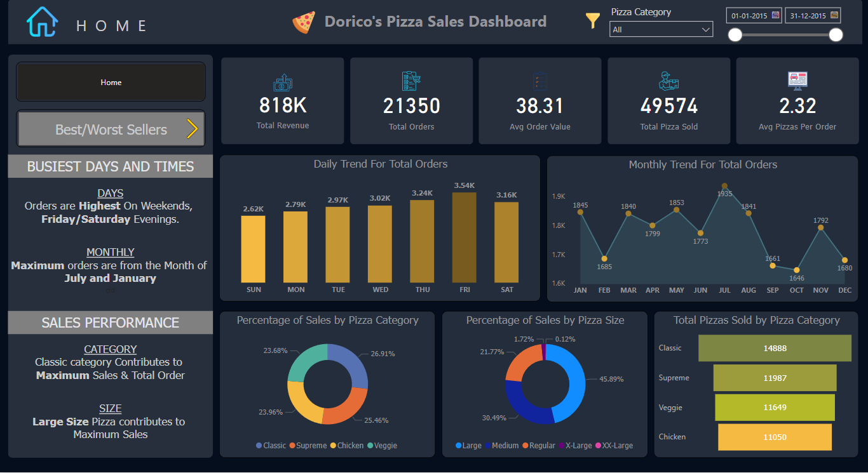Open the start date calendar picker

click(x=775, y=15)
